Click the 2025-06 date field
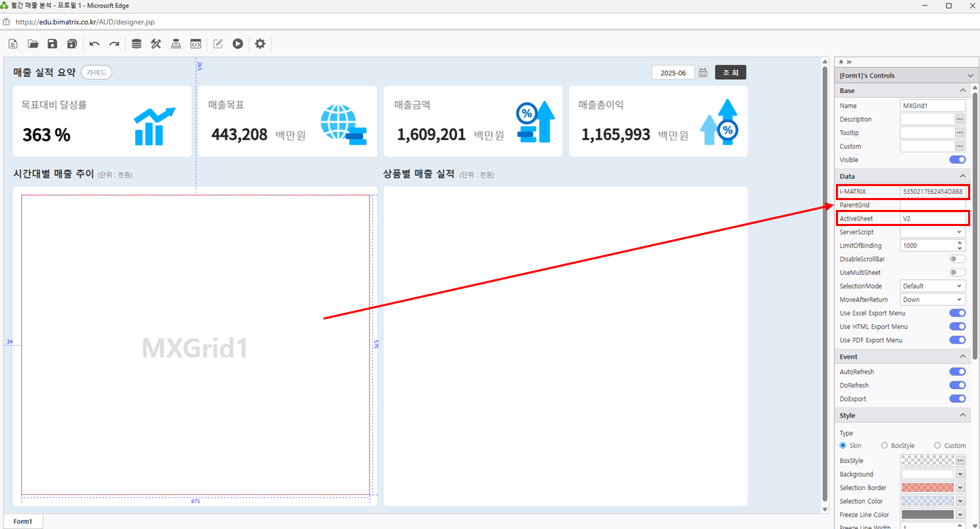 674,73
